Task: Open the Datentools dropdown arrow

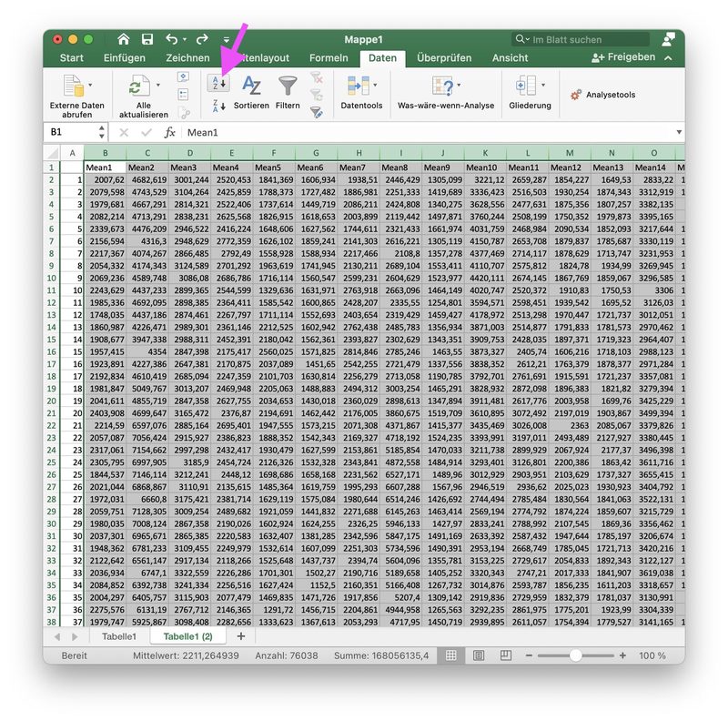Action: 375,85
